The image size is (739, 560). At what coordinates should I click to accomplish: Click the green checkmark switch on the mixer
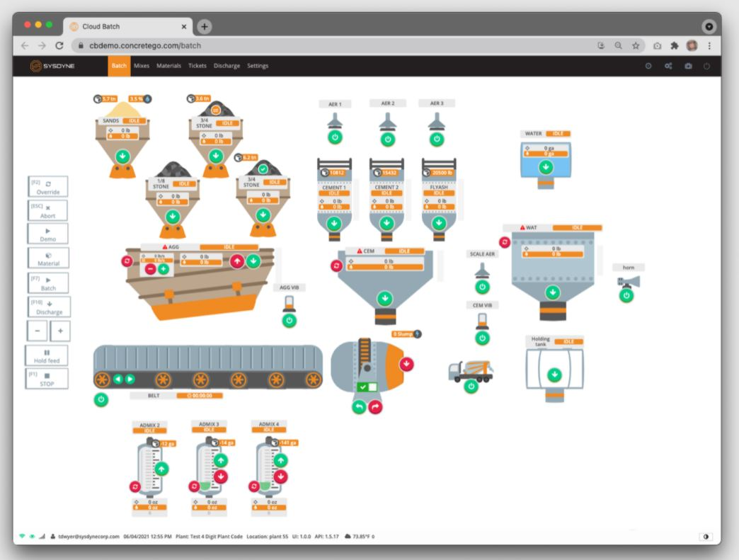[363, 387]
